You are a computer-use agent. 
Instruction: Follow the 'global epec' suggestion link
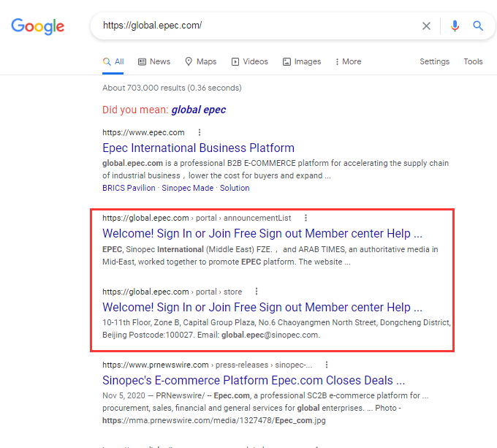click(199, 110)
